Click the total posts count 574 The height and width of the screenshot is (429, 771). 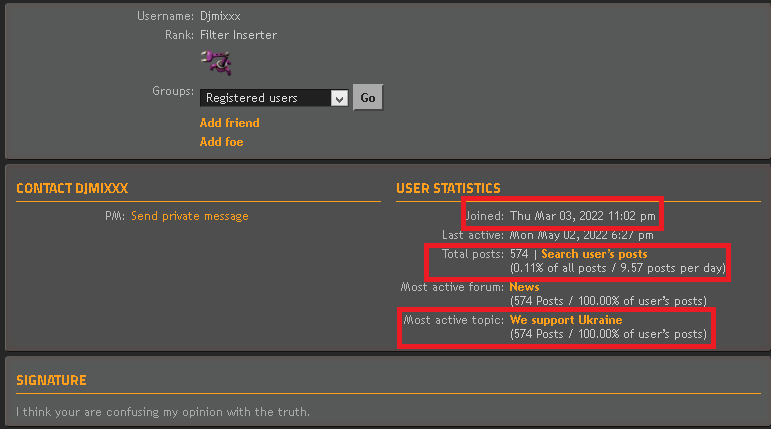518,254
